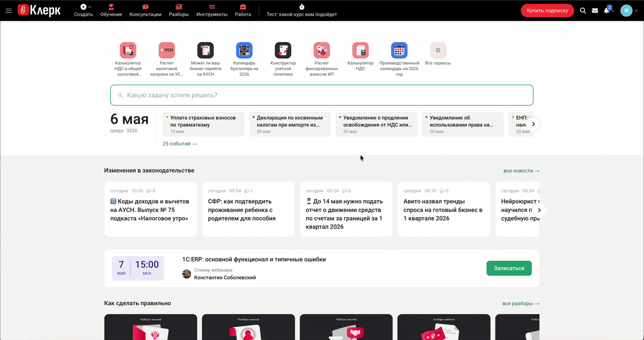Open Калькулятор НДС service icon
644x340 pixels.
[x=360, y=50]
